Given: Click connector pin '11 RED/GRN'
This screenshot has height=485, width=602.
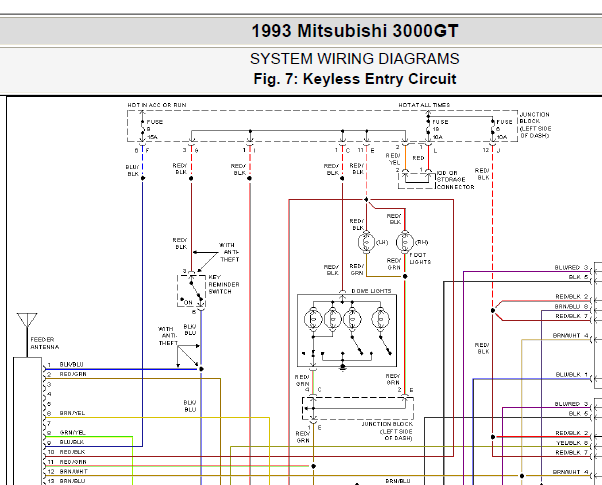Looking at the screenshot, I should pyautogui.click(x=67, y=462).
